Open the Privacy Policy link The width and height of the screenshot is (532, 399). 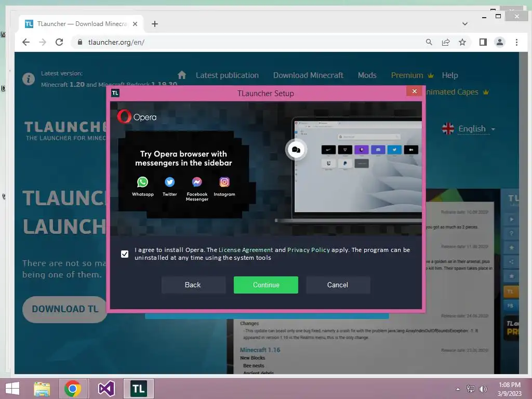tap(309, 250)
